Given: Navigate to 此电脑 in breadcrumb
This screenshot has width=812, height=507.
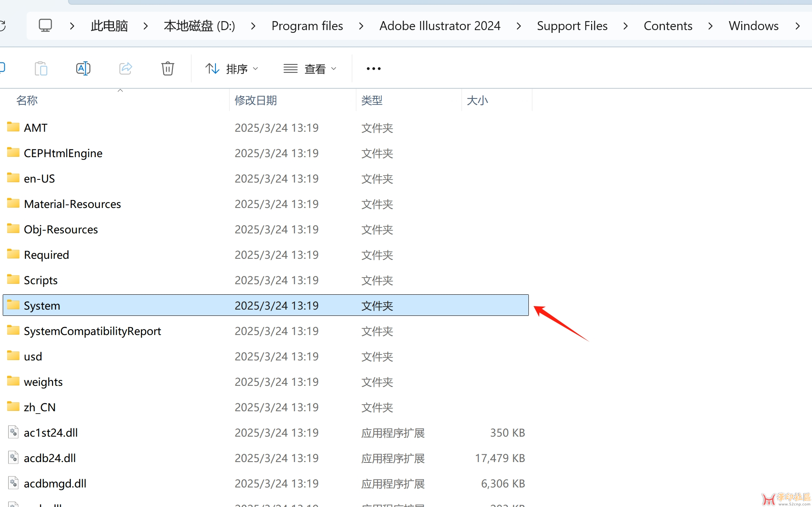Looking at the screenshot, I should (110, 26).
